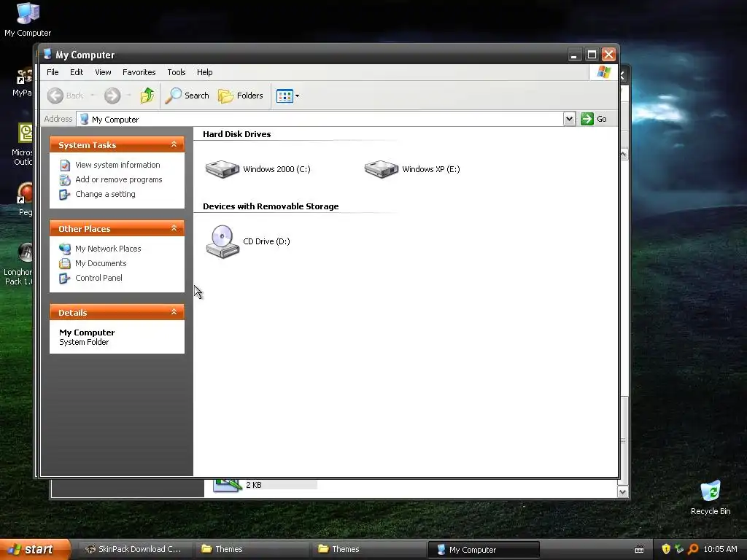The image size is (747, 560).
Task: Collapse the Other Places panel
Action: [174, 228]
